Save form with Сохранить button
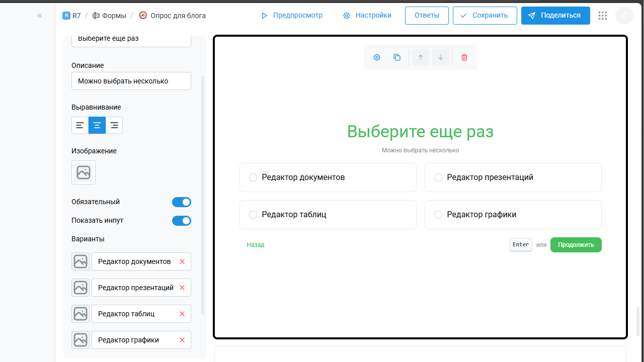Screen dimensions: 644x362 pos(485,16)
